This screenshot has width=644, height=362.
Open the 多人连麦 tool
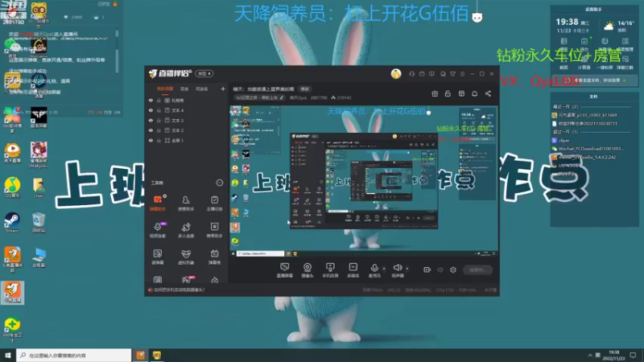[186, 230]
